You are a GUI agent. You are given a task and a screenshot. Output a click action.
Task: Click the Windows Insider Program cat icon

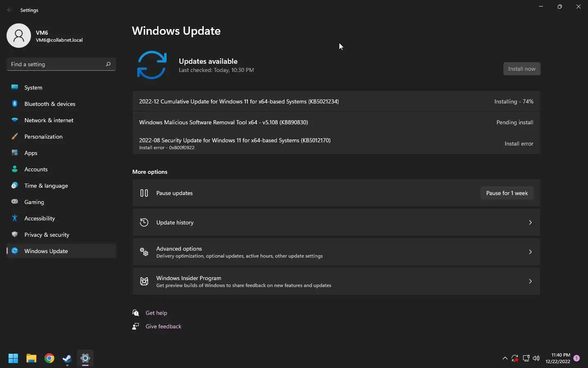[x=144, y=281]
